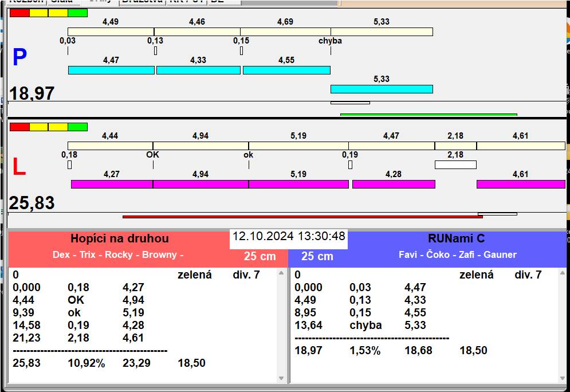The height and width of the screenshot is (392, 570).
Task: Select the cyan bar labeled 4,33 in lane P
Action: 198,70
